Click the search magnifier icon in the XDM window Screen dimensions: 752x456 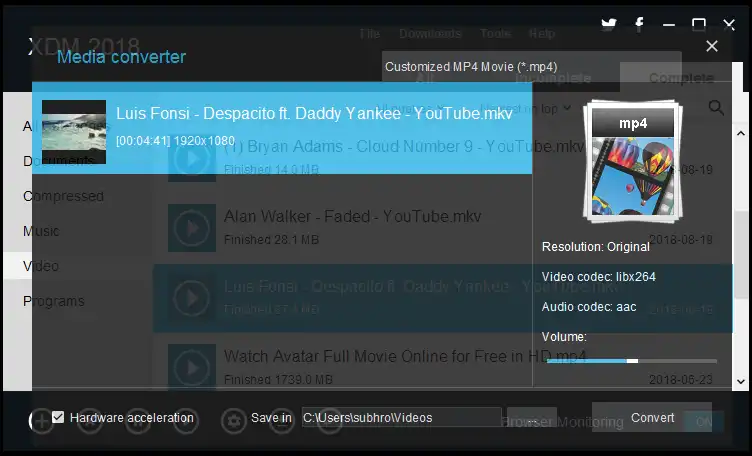coord(716,107)
